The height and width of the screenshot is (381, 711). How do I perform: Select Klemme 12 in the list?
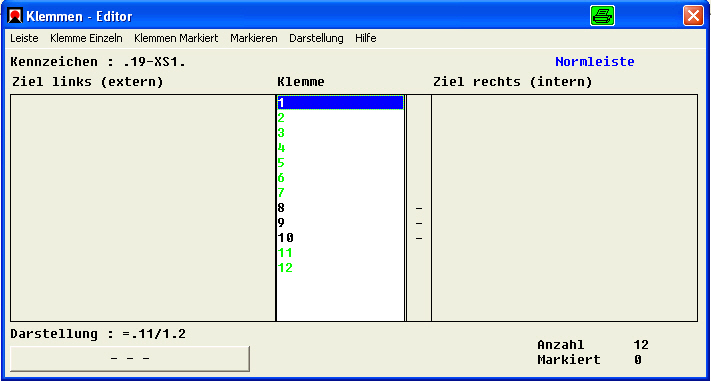coord(340,268)
